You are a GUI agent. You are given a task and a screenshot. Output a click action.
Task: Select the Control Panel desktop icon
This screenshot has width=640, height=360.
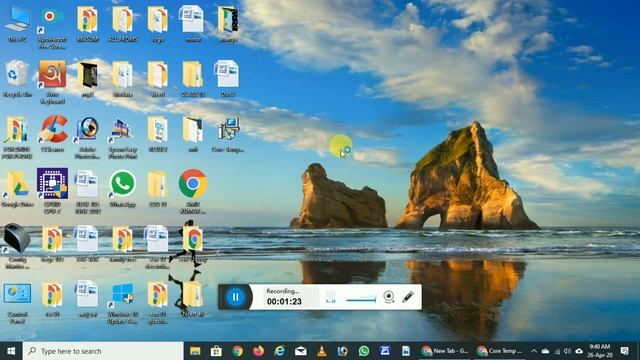pyautogui.click(x=18, y=303)
